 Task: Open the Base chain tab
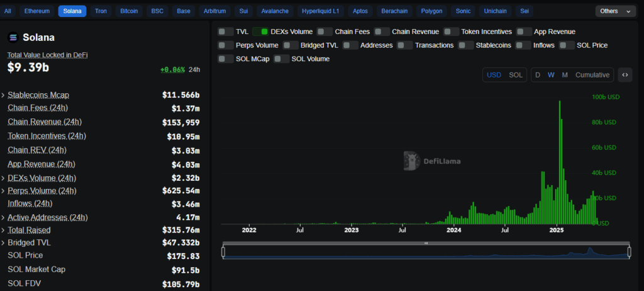184,11
